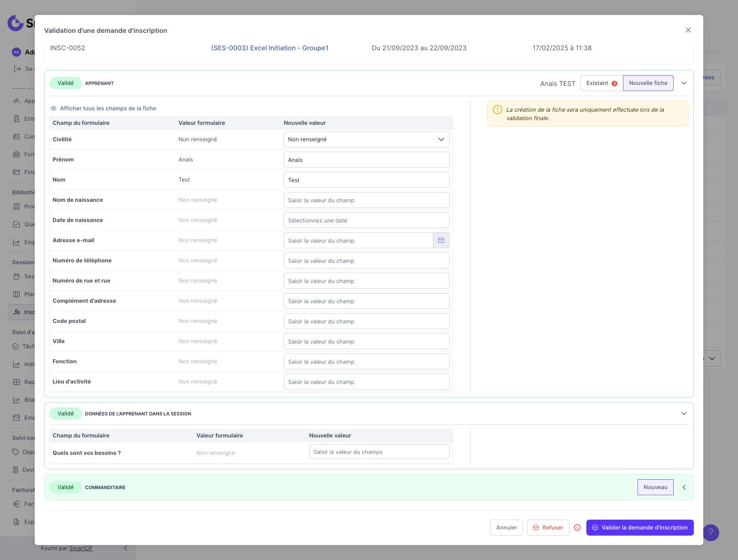
Task: Switch to the Existant learner option
Action: pyautogui.click(x=601, y=83)
